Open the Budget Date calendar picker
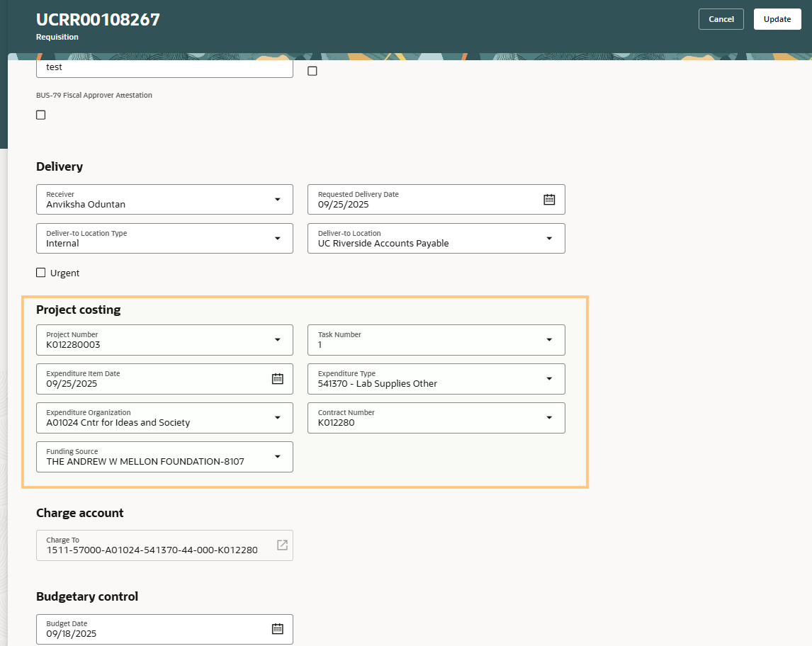Image resolution: width=812 pixels, height=646 pixels. coord(278,629)
